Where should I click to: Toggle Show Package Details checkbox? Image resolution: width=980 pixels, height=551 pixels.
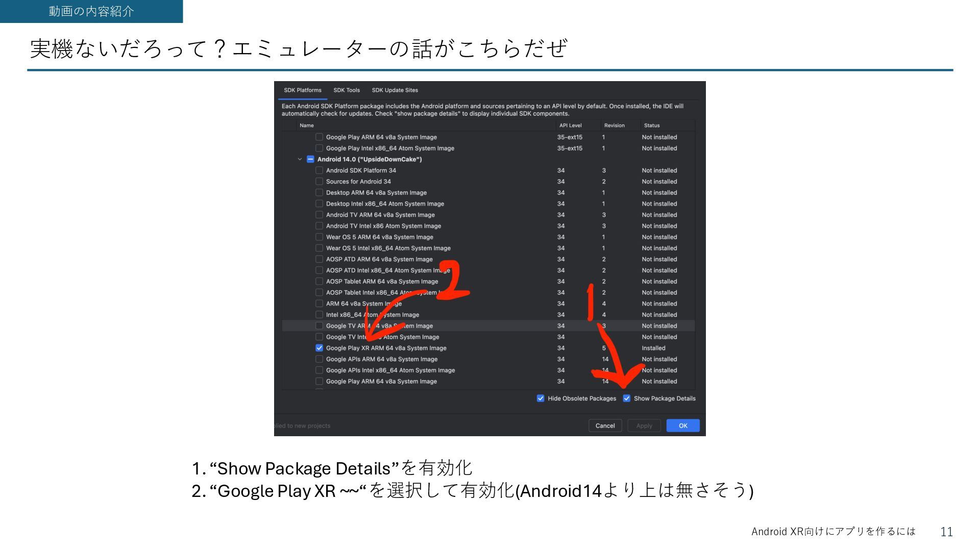pyautogui.click(x=627, y=398)
